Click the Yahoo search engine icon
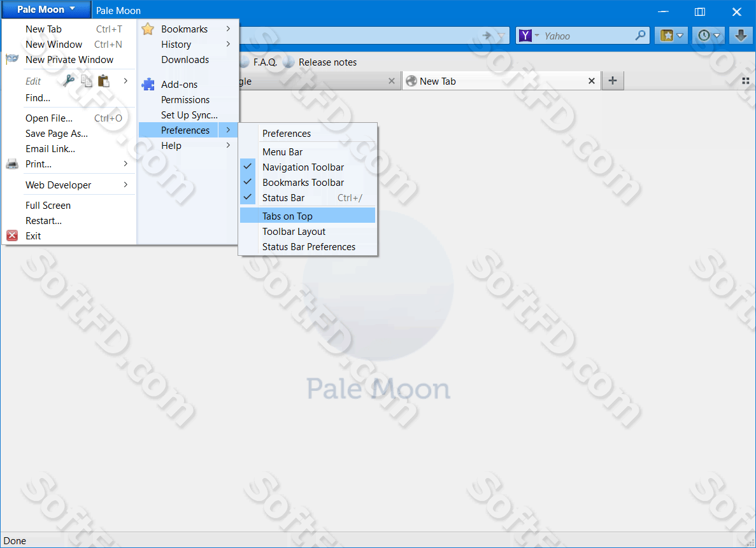Image resolution: width=756 pixels, height=548 pixels. tap(525, 36)
